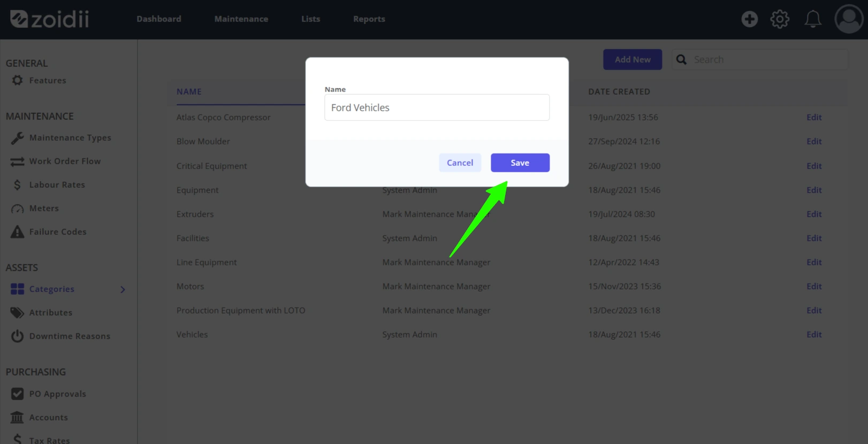Click the Downtime Reasons power icon

[18, 336]
